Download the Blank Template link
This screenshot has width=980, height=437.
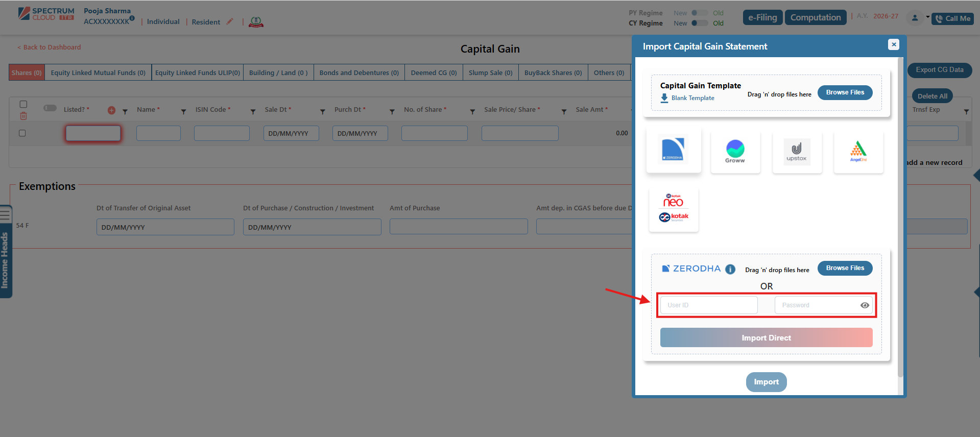click(x=692, y=98)
